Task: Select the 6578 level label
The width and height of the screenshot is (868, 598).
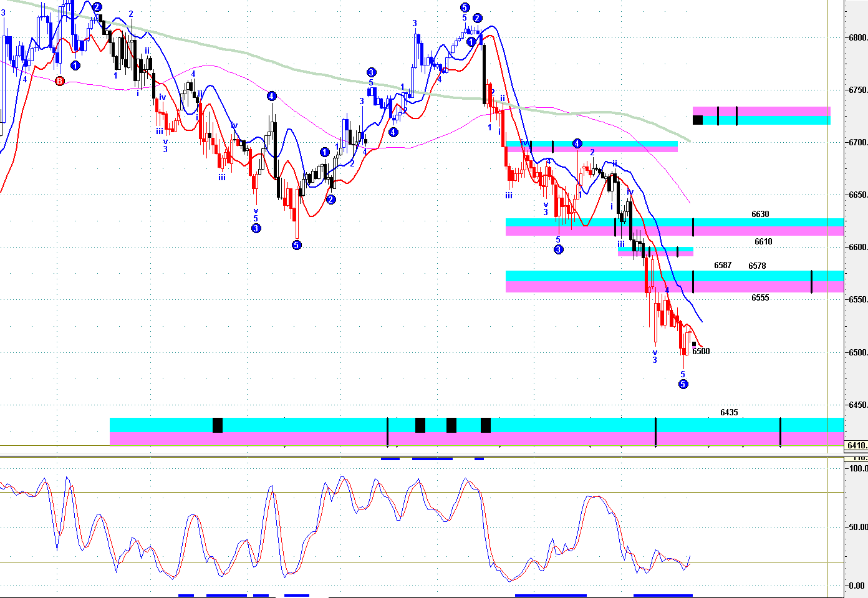Action: [x=757, y=266]
